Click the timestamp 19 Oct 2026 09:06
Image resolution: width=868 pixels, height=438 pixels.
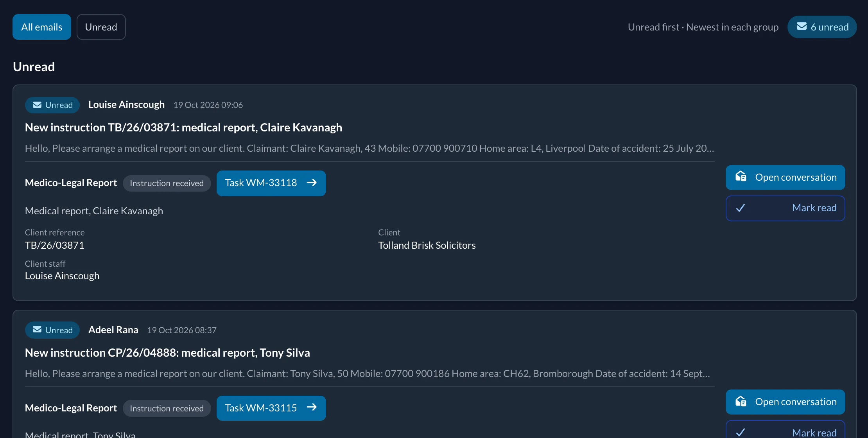(x=208, y=105)
